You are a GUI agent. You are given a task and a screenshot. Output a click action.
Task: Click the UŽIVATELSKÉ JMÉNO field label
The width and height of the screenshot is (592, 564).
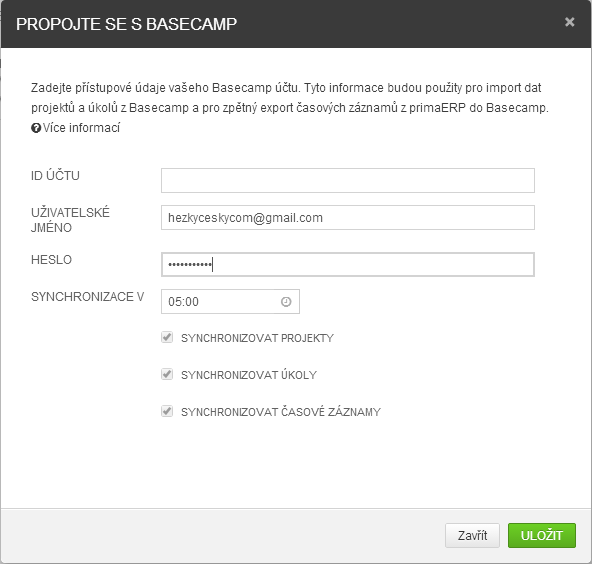(x=70, y=220)
